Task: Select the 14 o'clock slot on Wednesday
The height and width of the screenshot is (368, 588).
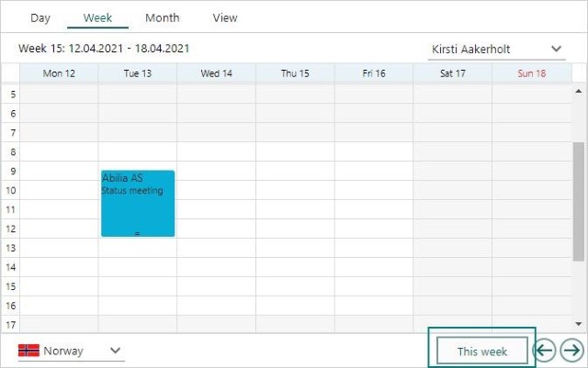Action: pos(217,267)
